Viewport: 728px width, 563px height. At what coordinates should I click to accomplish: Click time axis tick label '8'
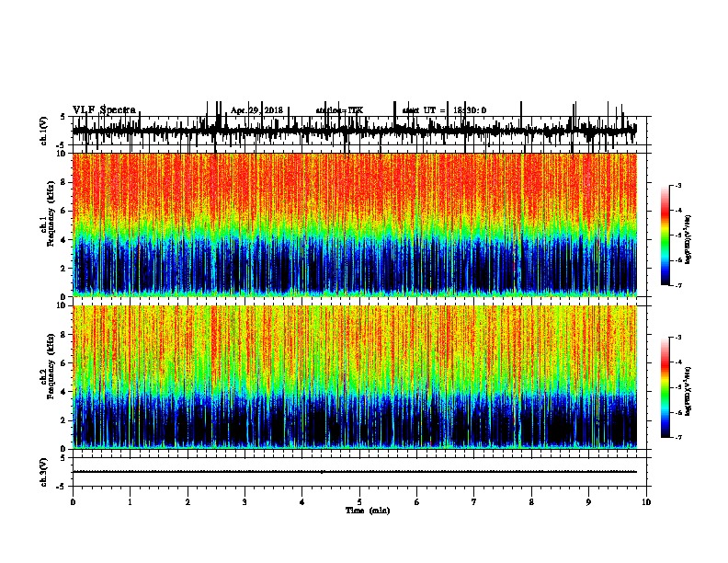tap(531, 502)
